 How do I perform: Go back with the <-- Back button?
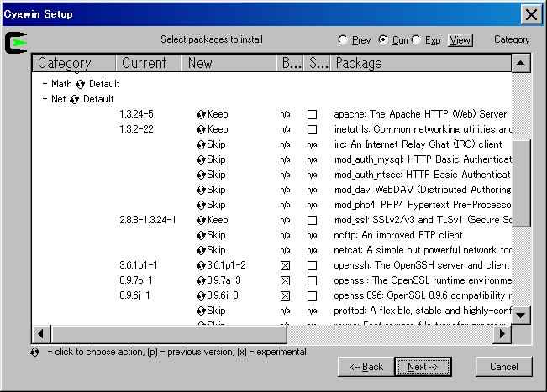click(x=366, y=367)
